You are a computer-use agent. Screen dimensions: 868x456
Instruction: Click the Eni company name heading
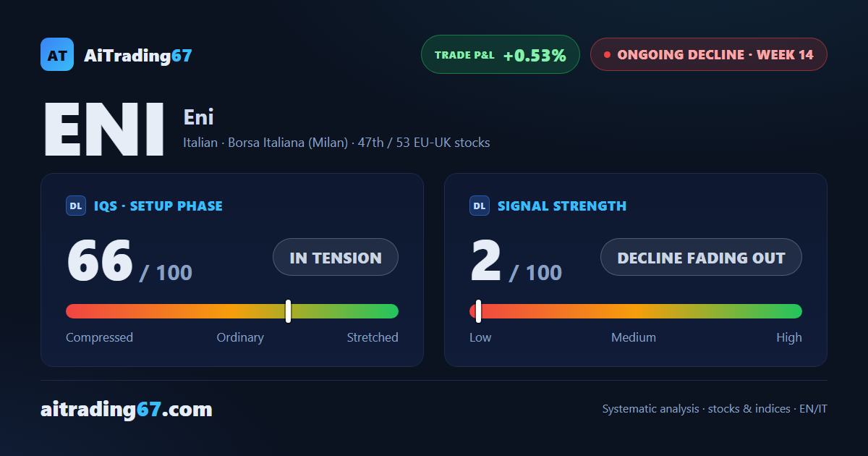(199, 117)
